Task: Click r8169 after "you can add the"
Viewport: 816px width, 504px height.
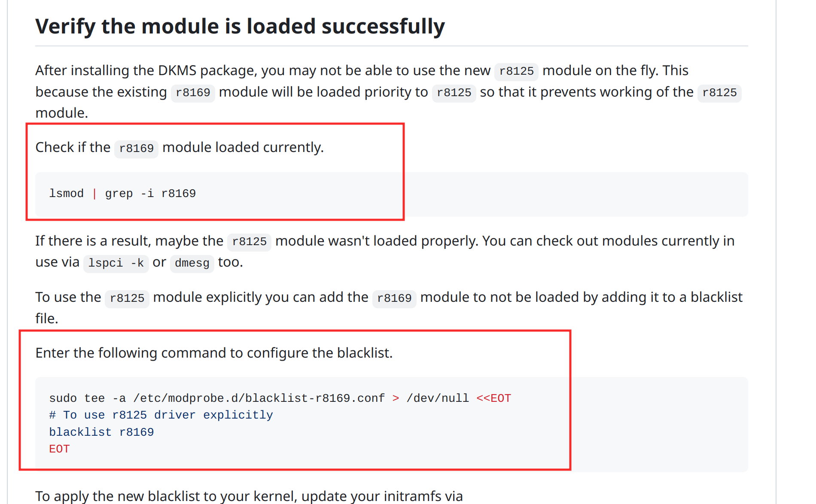Action: 394,298
